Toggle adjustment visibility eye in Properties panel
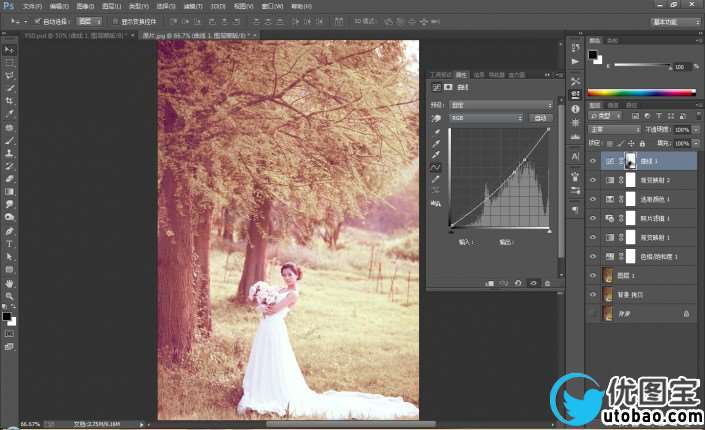The width and height of the screenshot is (705, 430). [x=533, y=283]
